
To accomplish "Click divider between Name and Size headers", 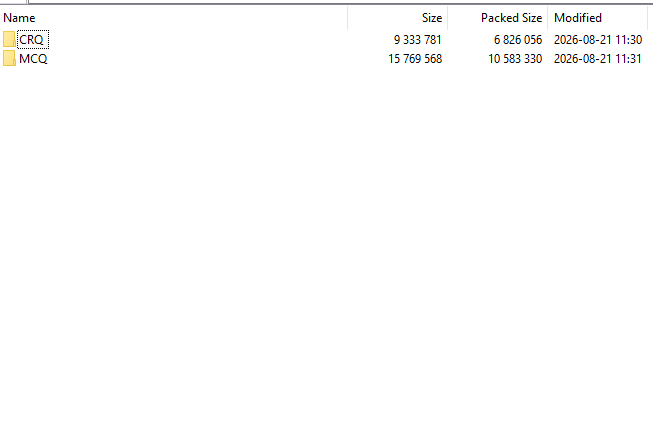I will coord(348,18).
